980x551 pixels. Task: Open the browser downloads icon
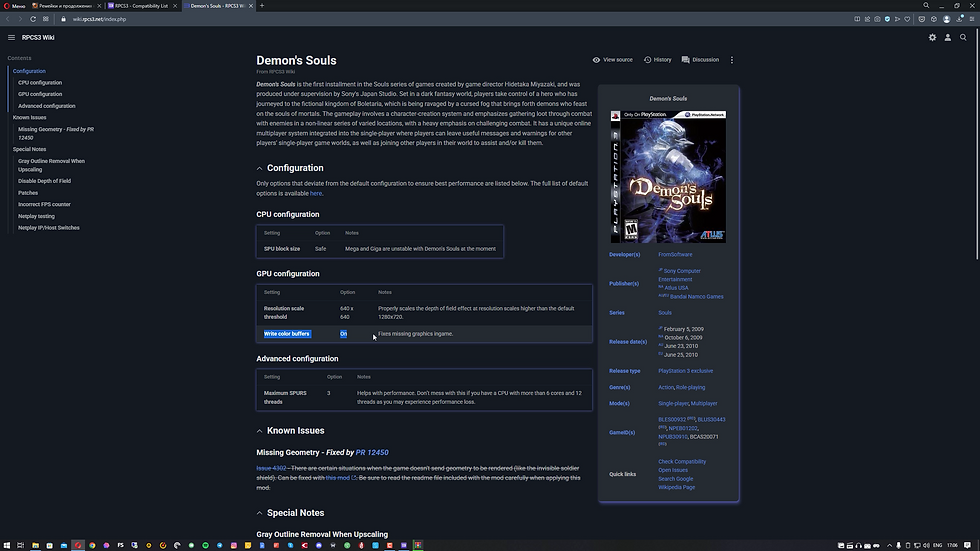coord(959,19)
